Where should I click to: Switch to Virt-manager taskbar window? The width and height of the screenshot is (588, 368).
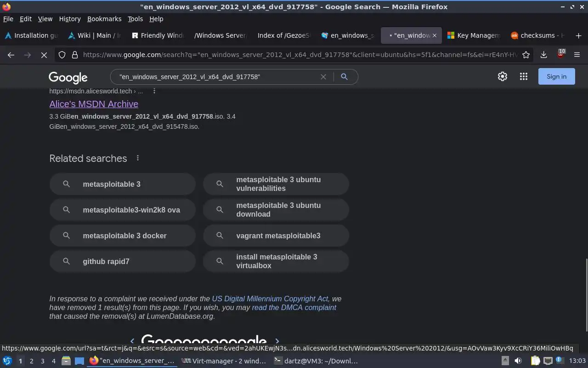point(223,361)
